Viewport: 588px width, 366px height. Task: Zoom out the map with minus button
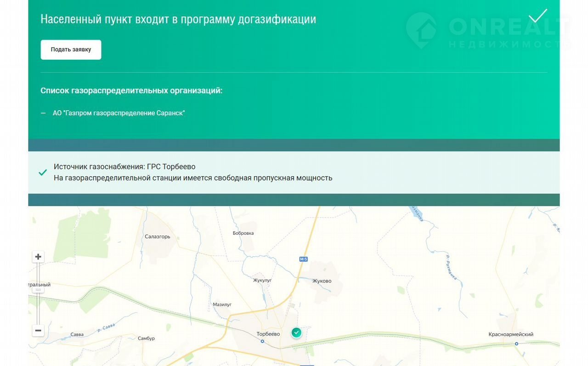[x=38, y=330]
